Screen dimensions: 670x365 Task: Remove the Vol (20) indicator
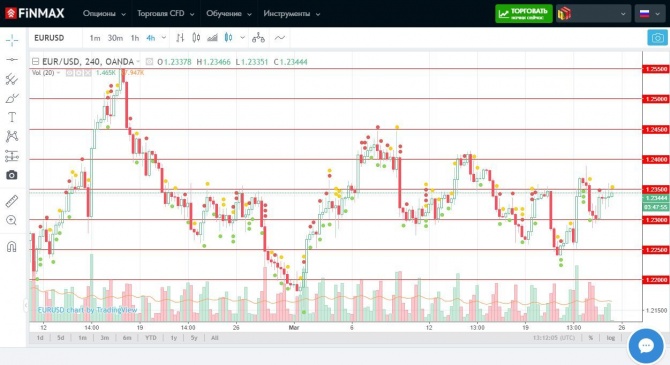88,73
